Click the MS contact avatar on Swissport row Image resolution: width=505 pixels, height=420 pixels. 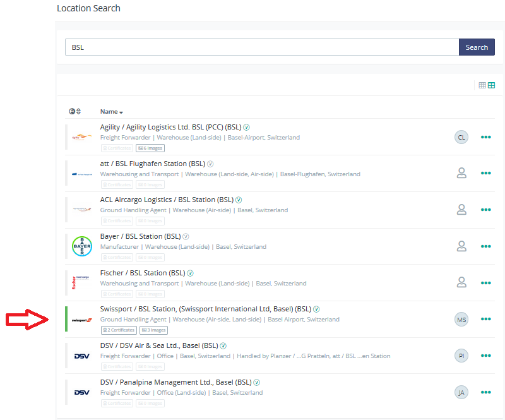click(x=461, y=320)
